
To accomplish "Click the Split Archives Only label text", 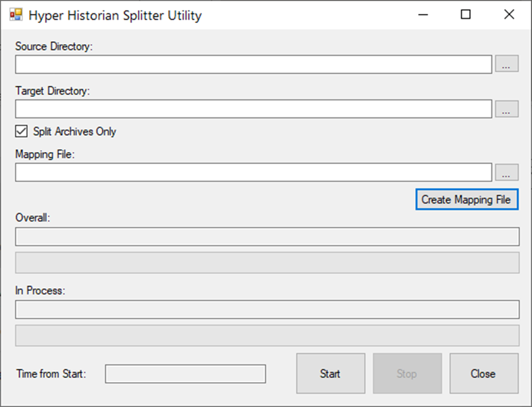I will pyautogui.click(x=75, y=131).
